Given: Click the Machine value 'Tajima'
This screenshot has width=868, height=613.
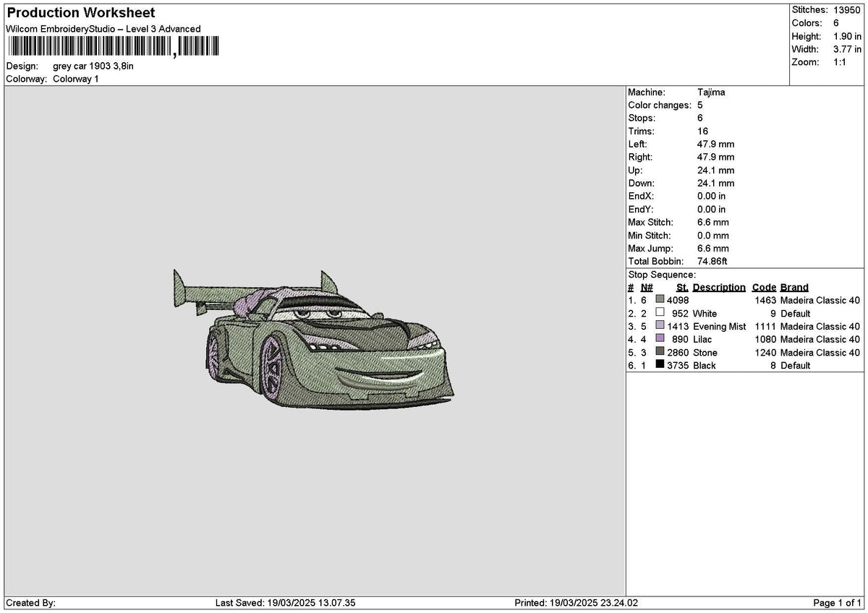Looking at the screenshot, I should (x=711, y=93).
